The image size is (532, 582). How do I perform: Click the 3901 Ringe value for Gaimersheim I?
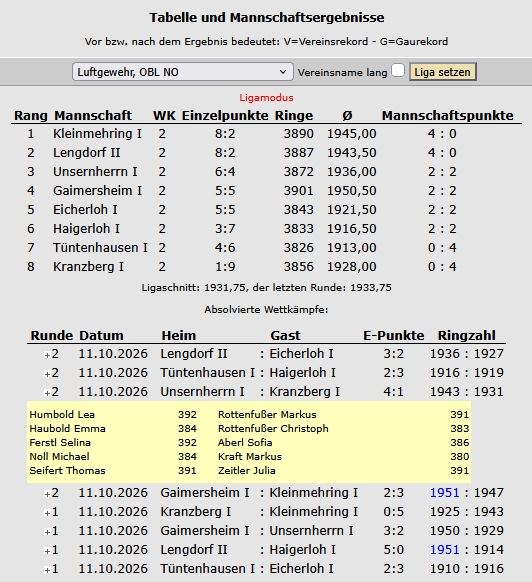pyautogui.click(x=298, y=190)
